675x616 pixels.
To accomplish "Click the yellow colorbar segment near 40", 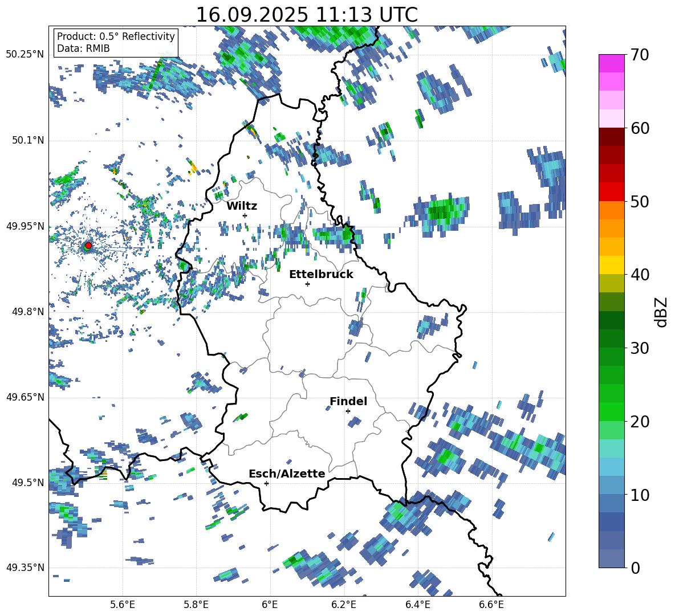I will (611, 265).
